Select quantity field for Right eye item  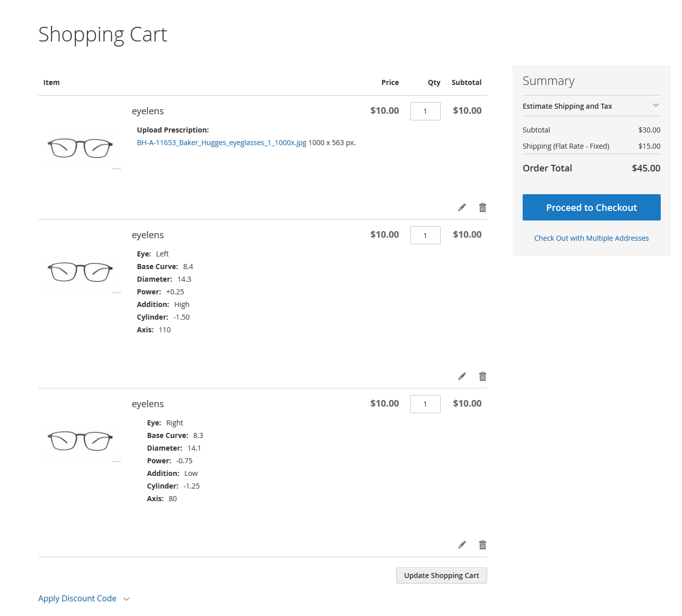click(x=425, y=404)
